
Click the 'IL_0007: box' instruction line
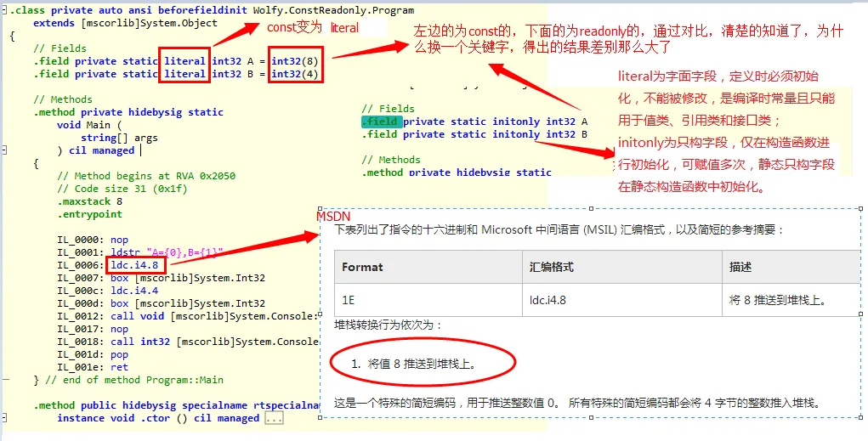coord(161,279)
